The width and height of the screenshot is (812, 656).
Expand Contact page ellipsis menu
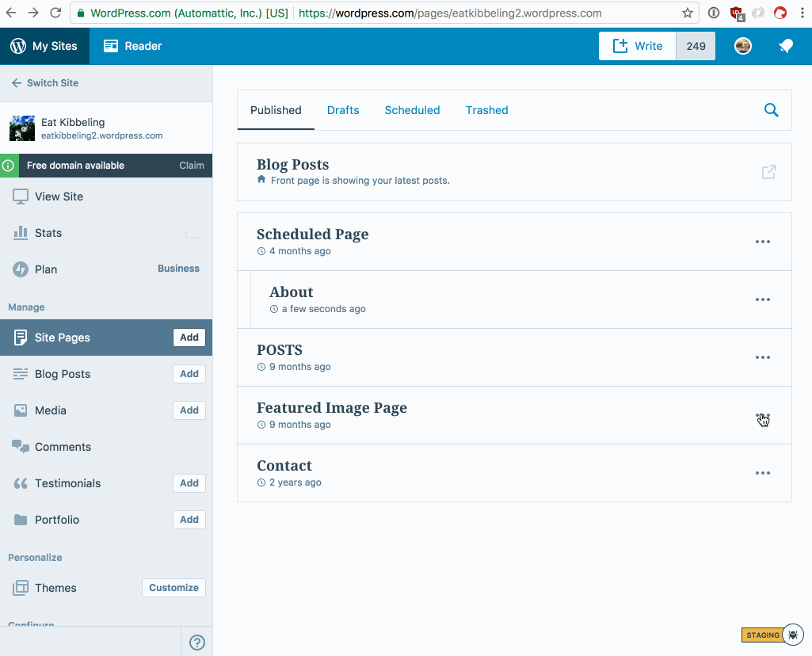pyautogui.click(x=763, y=473)
